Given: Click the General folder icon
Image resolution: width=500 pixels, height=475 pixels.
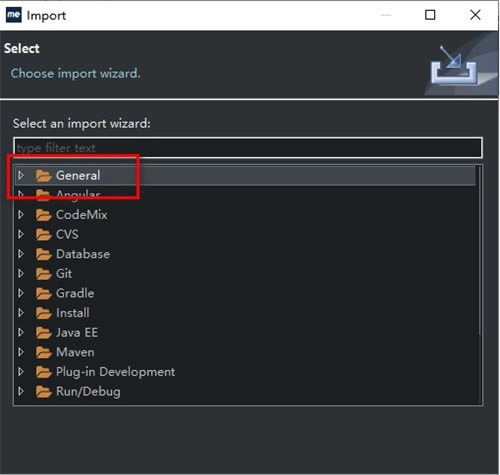Looking at the screenshot, I should pos(43,175).
